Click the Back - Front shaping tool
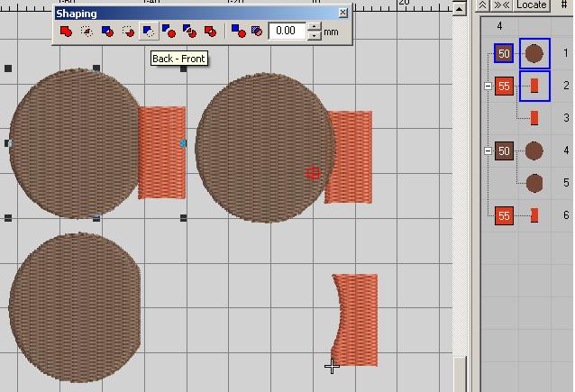The width and height of the screenshot is (575, 392). pos(148,32)
